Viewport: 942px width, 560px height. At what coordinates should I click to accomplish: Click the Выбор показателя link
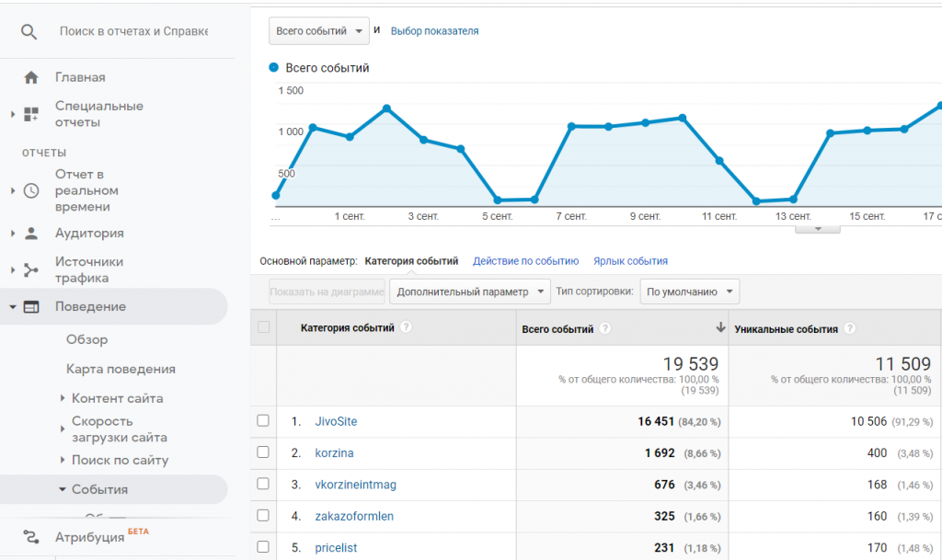click(434, 31)
